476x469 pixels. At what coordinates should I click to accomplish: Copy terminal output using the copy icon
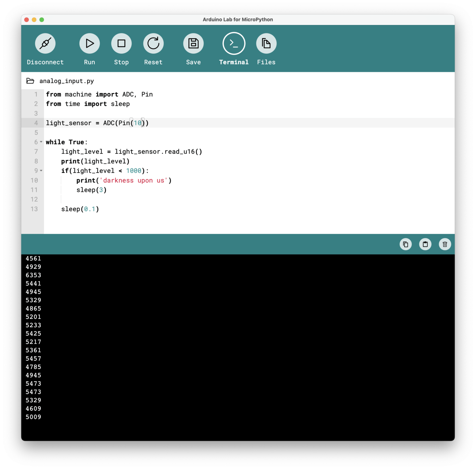(406, 244)
